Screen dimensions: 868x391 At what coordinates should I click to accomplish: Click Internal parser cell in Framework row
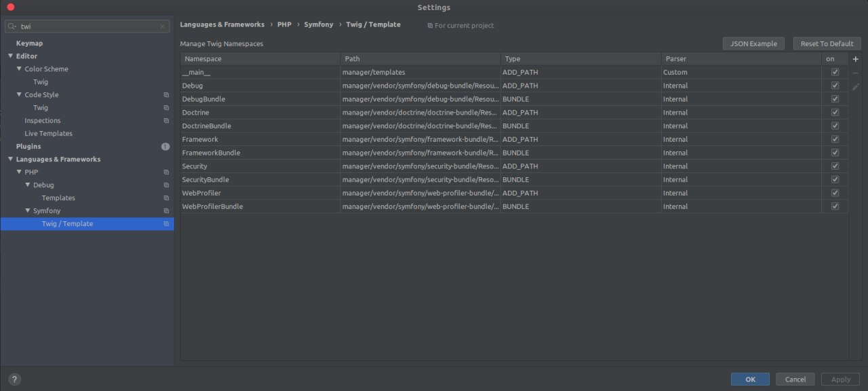(741, 139)
